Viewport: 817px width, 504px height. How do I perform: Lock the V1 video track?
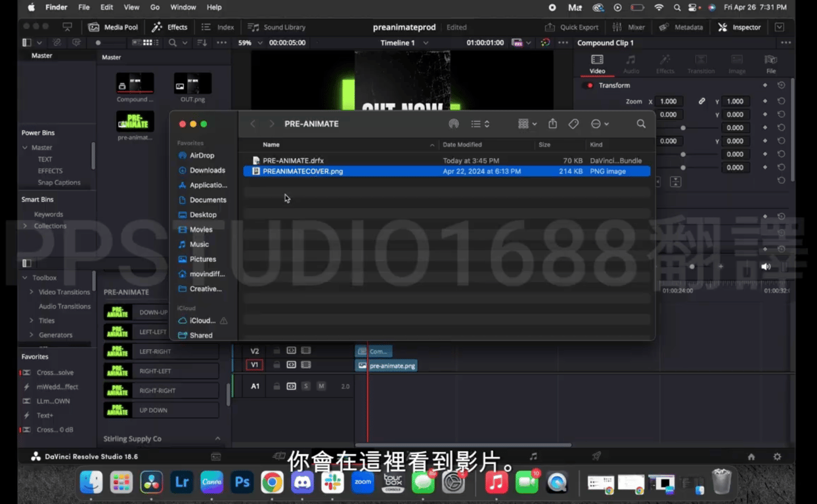(276, 365)
